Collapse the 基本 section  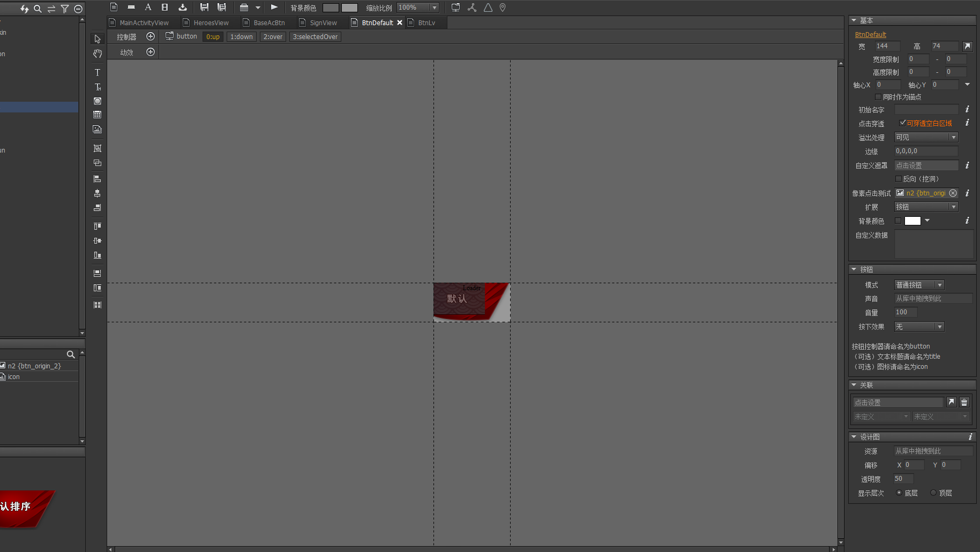[854, 20]
